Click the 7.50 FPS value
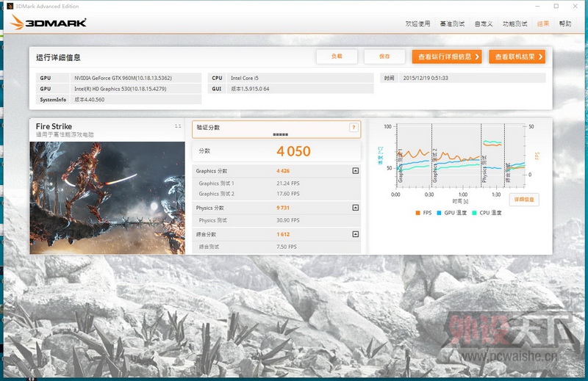Image resolution: width=588 pixels, height=381 pixels. point(287,247)
